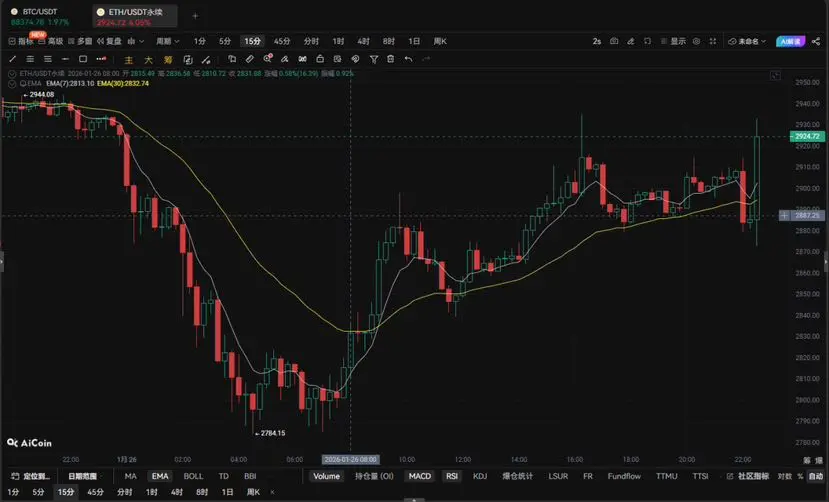This screenshot has width=829, height=502.
Task: Open the 社区指标 community indicators
Action: pos(748,476)
